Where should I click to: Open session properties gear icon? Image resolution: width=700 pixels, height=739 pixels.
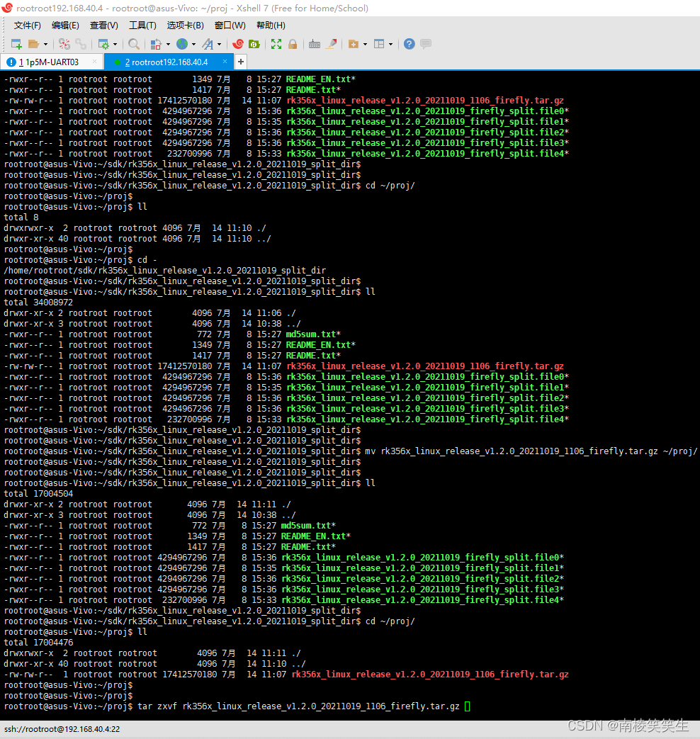(x=103, y=45)
